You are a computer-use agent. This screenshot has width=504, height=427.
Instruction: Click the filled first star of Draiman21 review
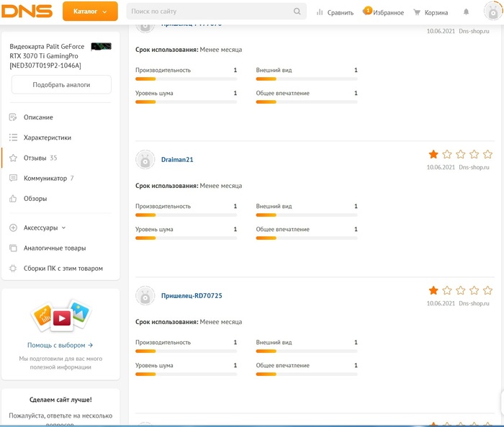coord(433,154)
